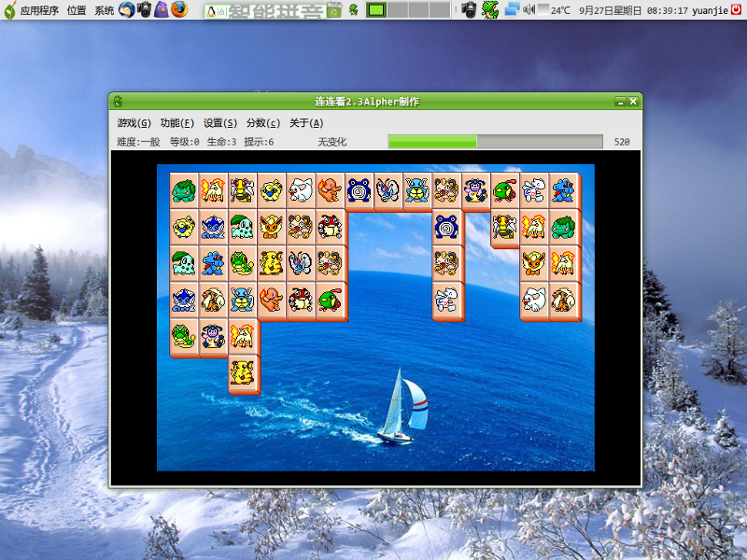Pick the Arcanine tile beside the Wartortle tile

[x=213, y=300]
